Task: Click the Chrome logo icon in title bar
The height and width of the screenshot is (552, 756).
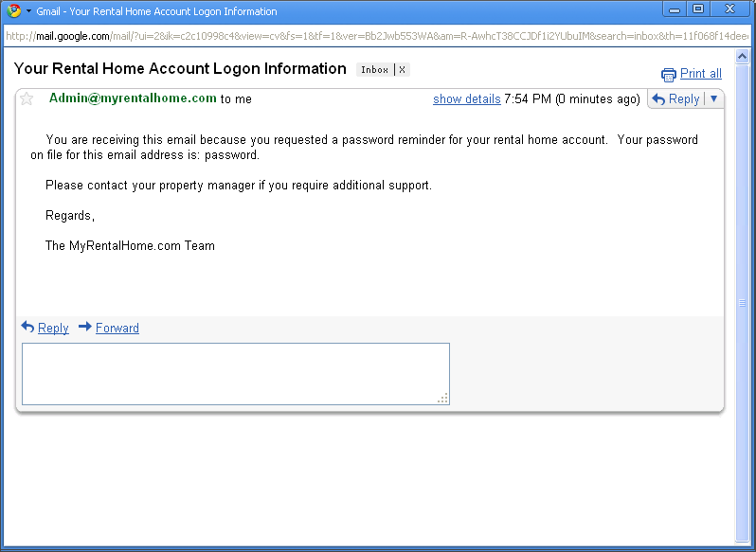Action: tap(14, 10)
